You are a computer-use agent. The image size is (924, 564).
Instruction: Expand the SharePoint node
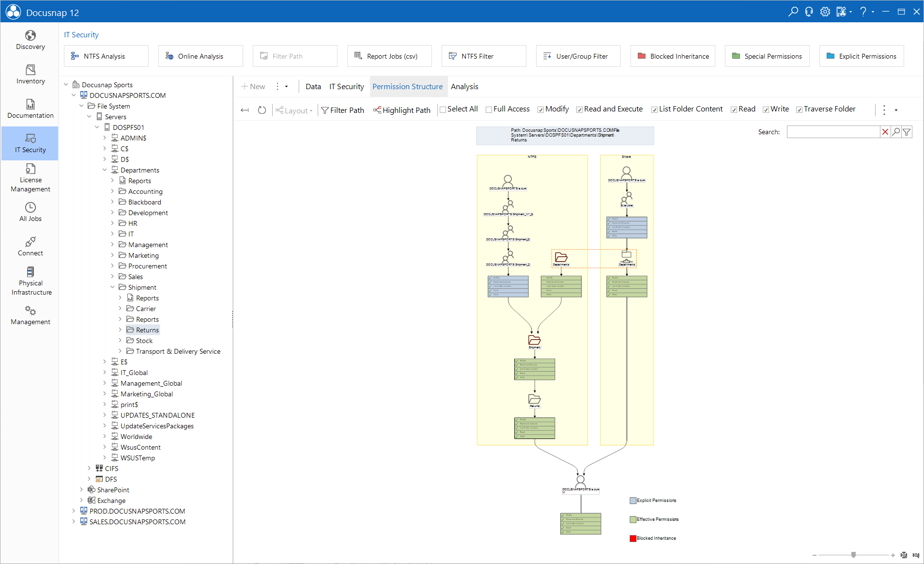(82, 489)
